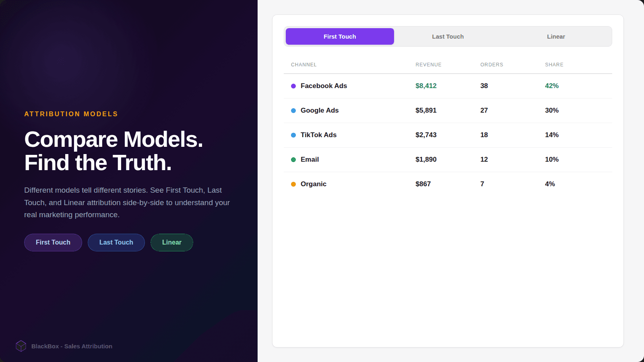Image resolution: width=644 pixels, height=362 pixels.
Task: Select the Google Ads channel name
Action: click(319, 110)
